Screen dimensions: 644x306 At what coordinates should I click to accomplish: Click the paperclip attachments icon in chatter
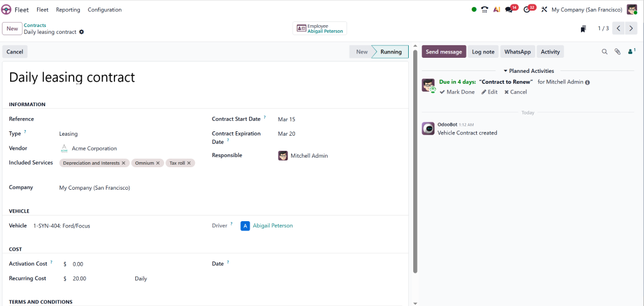point(618,52)
